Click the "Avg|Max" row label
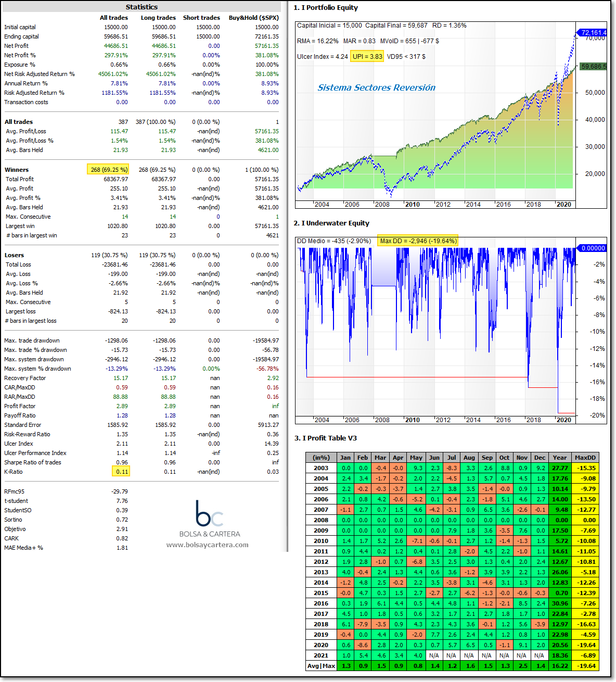The width and height of the screenshot is (616, 682). tap(321, 666)
